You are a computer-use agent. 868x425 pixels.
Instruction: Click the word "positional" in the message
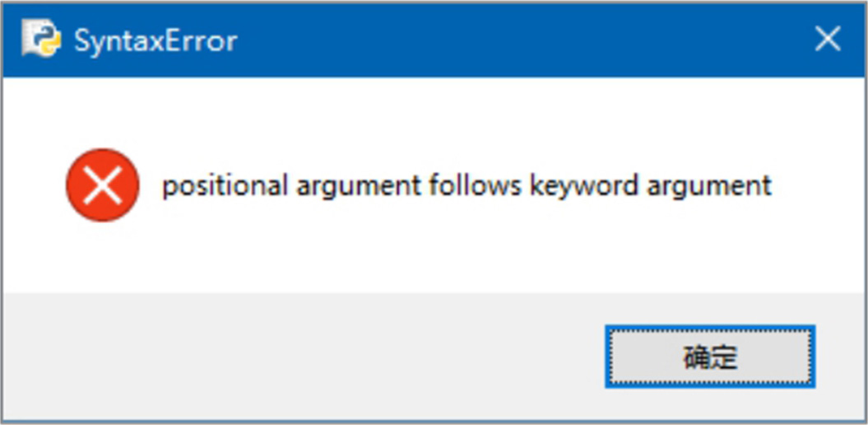(x=225, y=187)
